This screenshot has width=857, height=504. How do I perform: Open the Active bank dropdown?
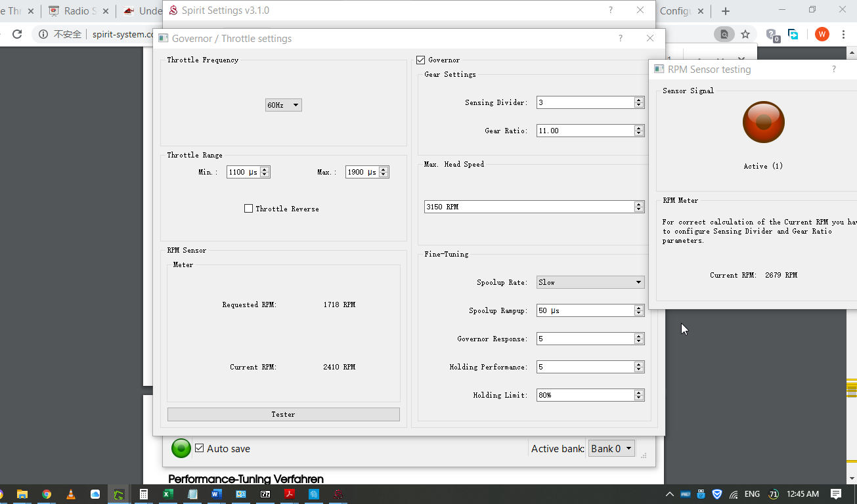click(x=611, y=449)
